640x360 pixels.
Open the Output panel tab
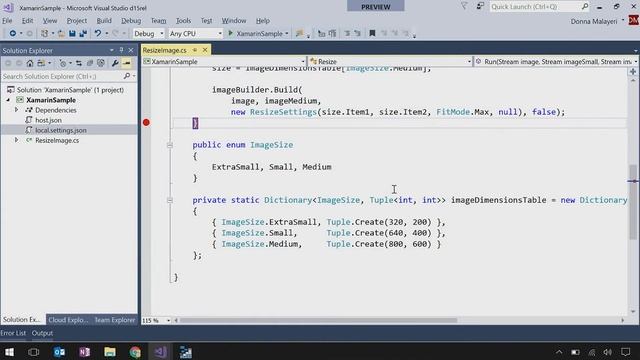click(x=42, y=333)
